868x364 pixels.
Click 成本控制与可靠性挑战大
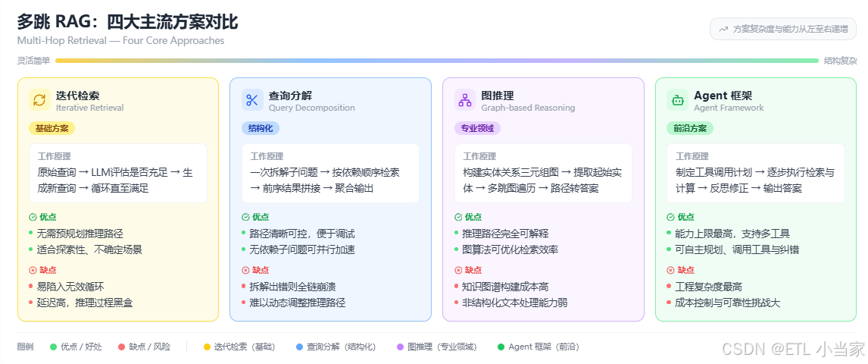pos(727,303)
